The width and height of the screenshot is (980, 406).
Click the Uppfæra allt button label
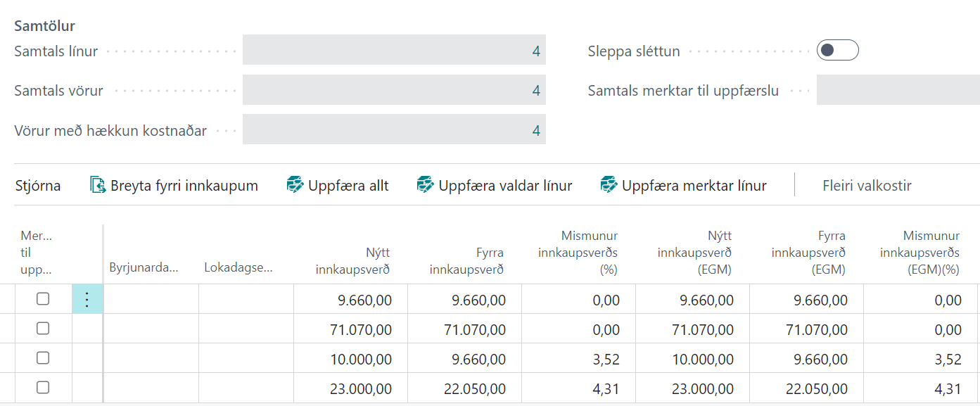[348, 186]
